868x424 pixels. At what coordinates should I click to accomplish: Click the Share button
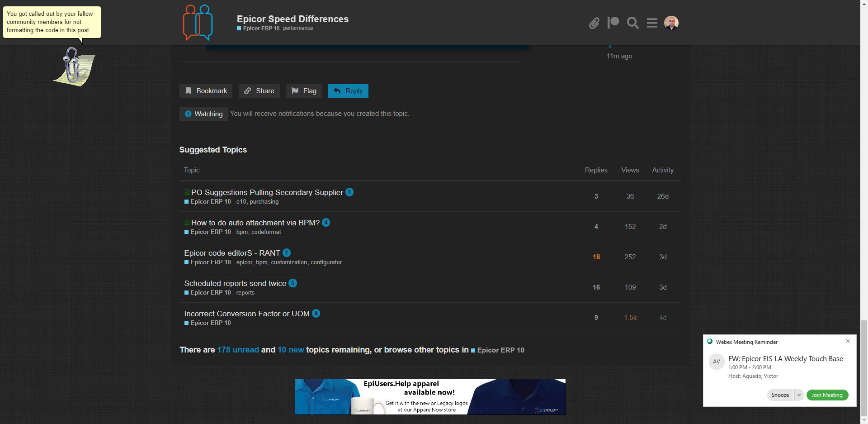click(259, 91)
